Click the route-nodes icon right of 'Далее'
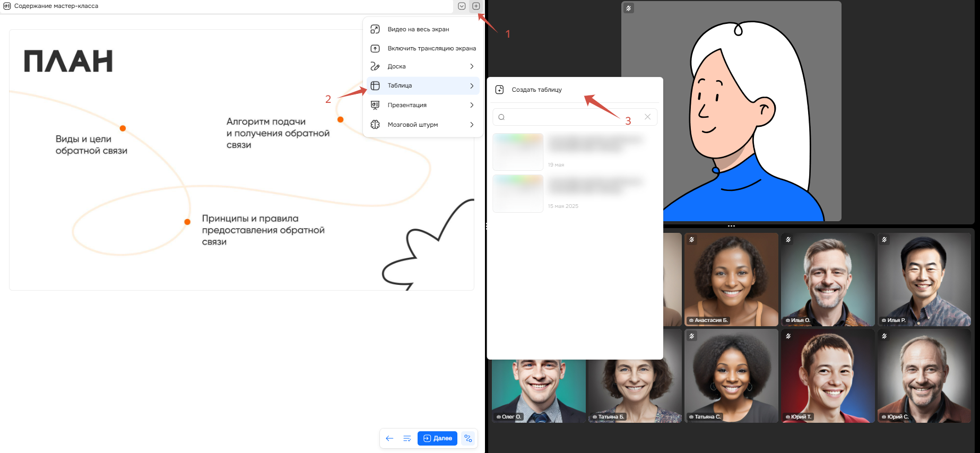The image size is (980, 453). tap(468, 438)
